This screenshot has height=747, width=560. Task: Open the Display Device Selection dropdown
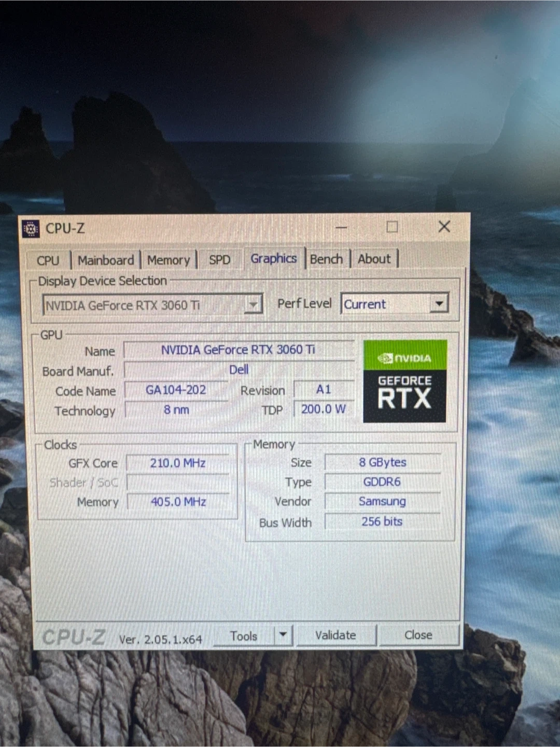pyautogui.click(x=253, y=305)
